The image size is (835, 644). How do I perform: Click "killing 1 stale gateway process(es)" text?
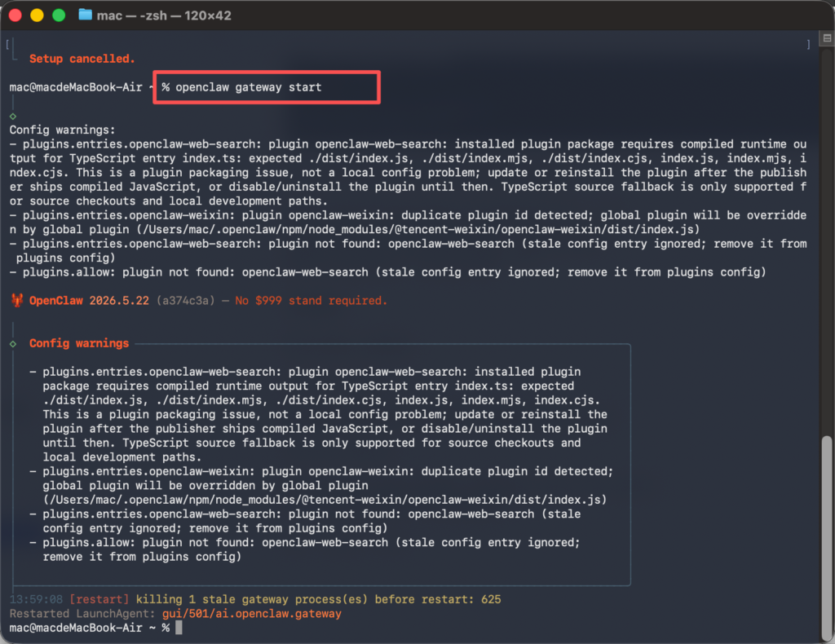click(x=252, y=599)
